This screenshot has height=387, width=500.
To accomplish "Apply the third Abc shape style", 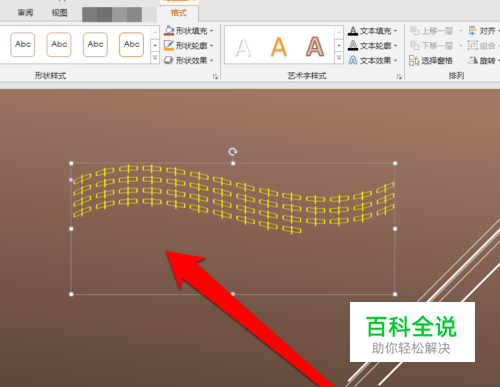I will point(95,44).
